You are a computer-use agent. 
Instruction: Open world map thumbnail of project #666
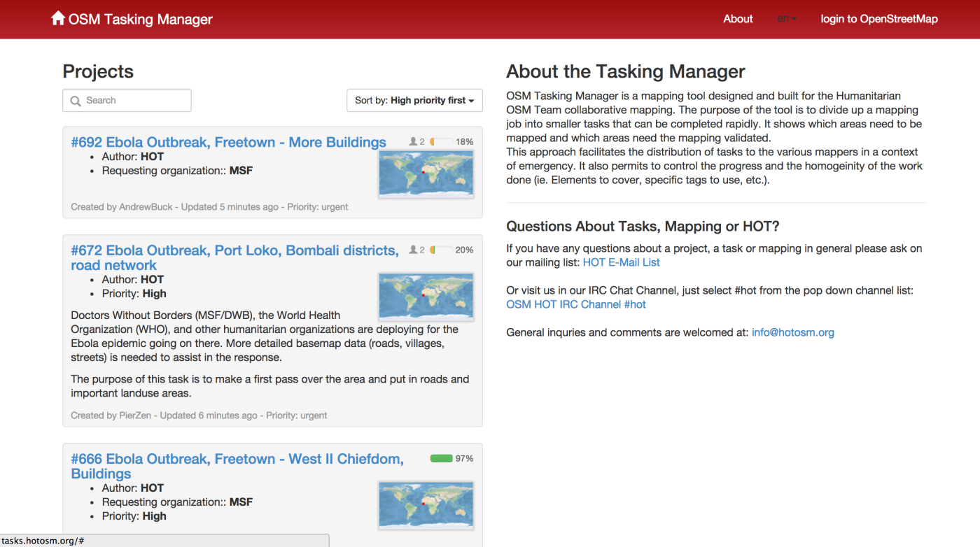pos(426,504)
